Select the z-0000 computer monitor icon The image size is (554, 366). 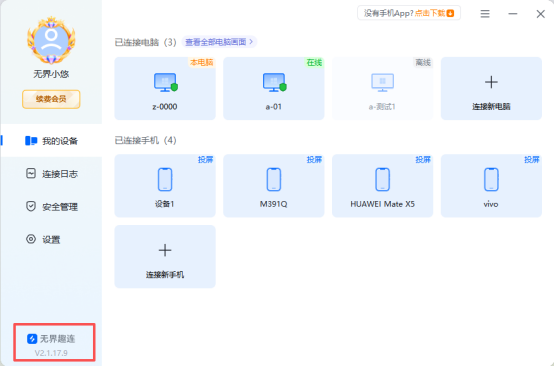165,82
